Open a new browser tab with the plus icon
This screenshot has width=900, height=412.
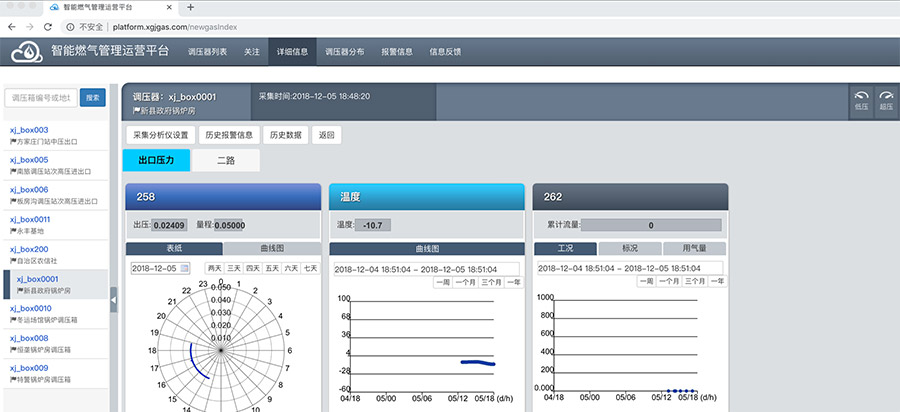(191, 7)
